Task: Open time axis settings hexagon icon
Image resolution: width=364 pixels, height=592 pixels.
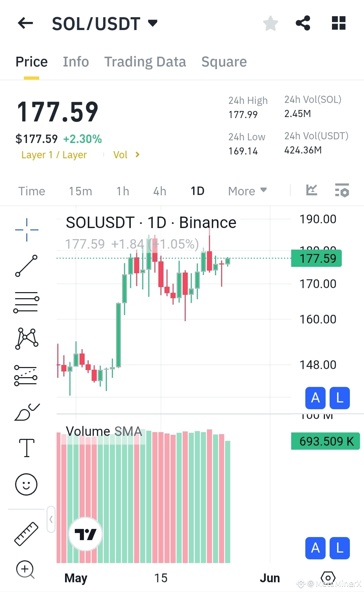Action: [328, 578]
